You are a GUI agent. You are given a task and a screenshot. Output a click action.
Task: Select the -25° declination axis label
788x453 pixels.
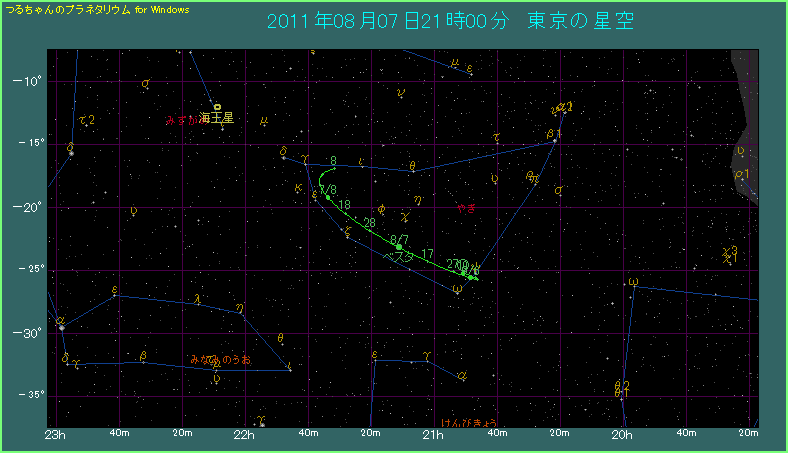coord(34,269)
